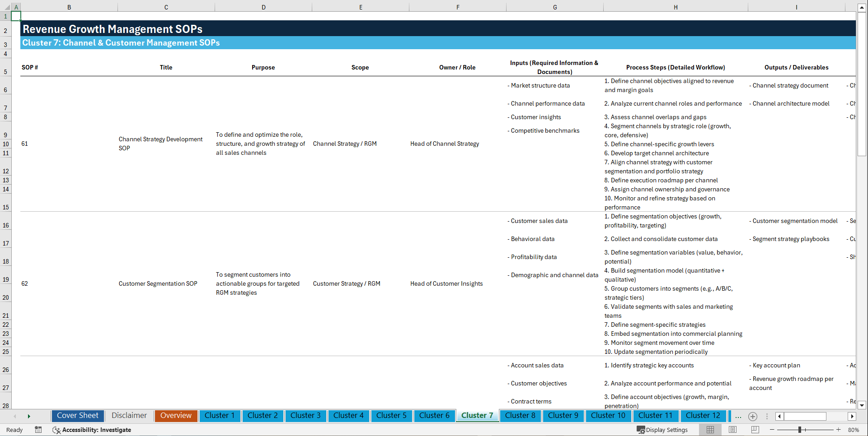Switch to Normal view in the status bar
The image size is (868, 436).
pos(710,430)
